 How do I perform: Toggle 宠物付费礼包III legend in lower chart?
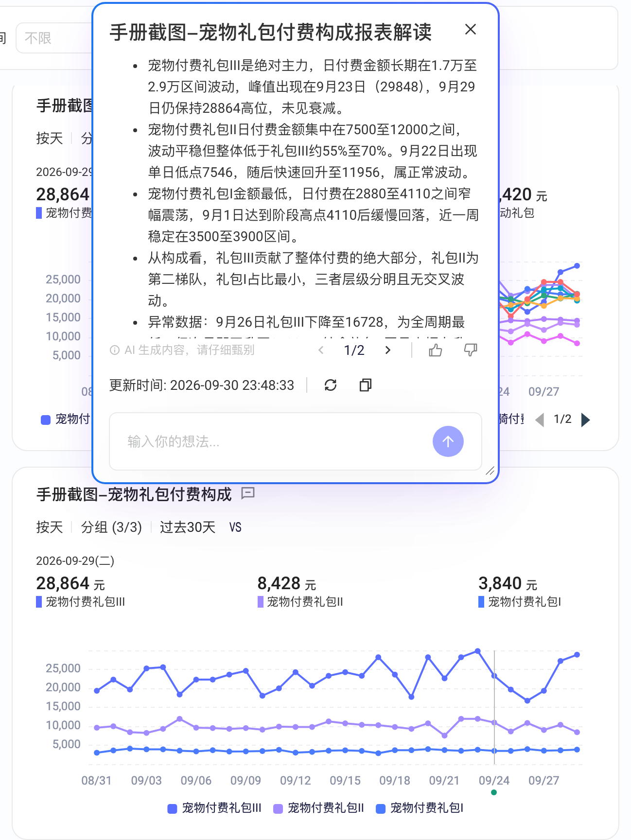coord(214,808)
